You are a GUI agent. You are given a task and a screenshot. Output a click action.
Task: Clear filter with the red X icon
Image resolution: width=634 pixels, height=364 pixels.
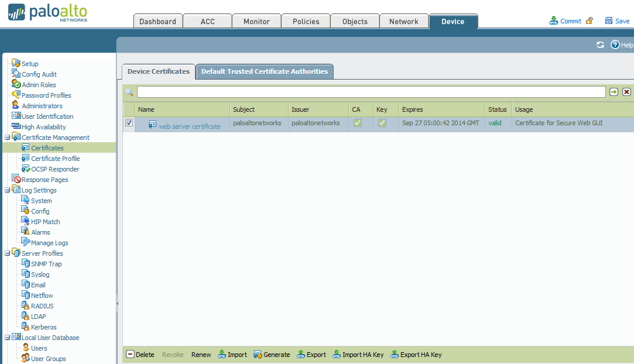click(x=626, y=92)
